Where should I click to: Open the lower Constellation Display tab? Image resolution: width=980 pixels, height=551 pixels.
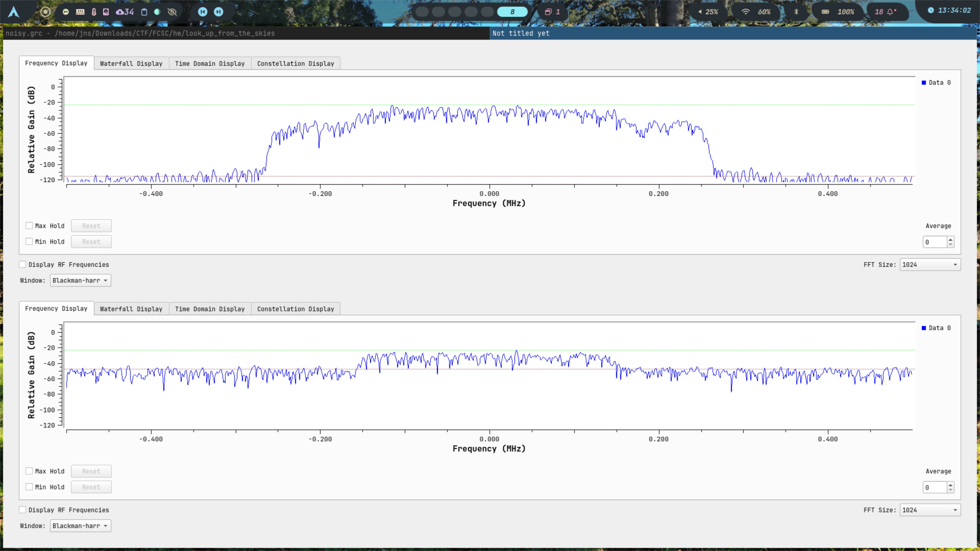pos(295,309)
